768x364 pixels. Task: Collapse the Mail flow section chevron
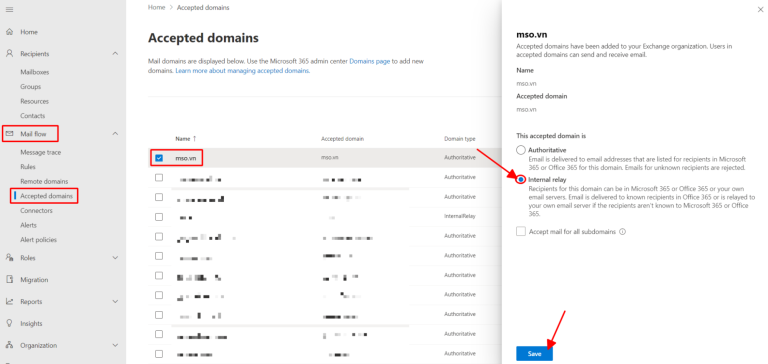(115, 133)
